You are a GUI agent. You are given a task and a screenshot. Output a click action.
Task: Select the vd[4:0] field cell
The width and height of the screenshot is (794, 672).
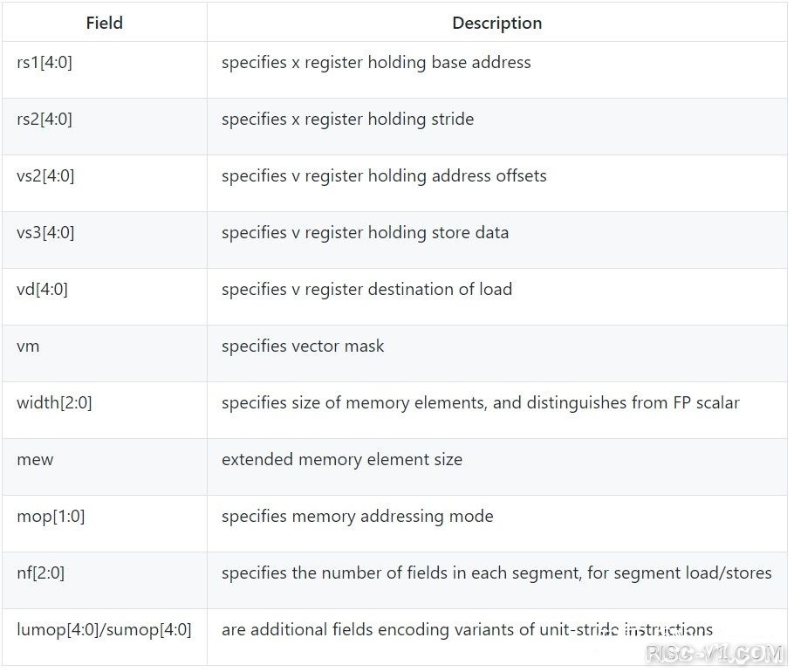[x=105, y=297]
